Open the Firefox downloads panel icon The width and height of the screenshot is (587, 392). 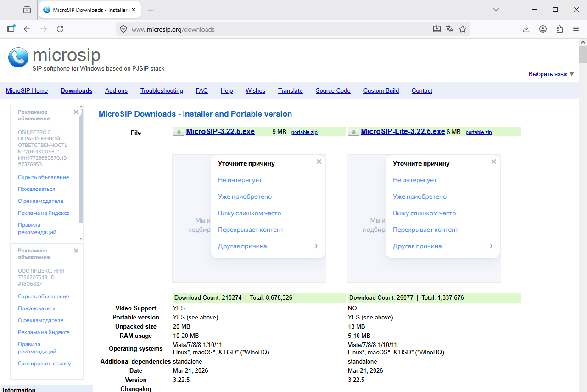coord(526,29)
